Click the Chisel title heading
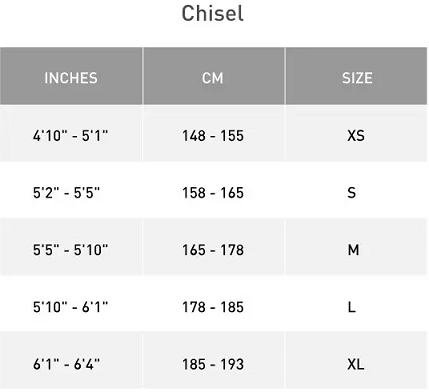Screen dimensions: 429x392 coord(213,13)
